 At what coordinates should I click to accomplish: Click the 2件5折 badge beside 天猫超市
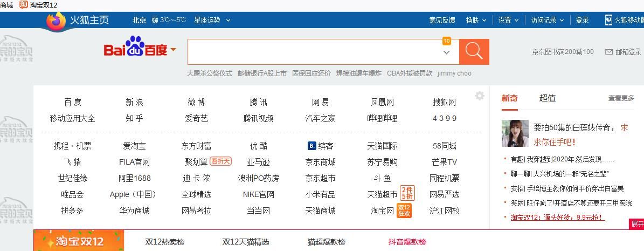click(407, 193)
